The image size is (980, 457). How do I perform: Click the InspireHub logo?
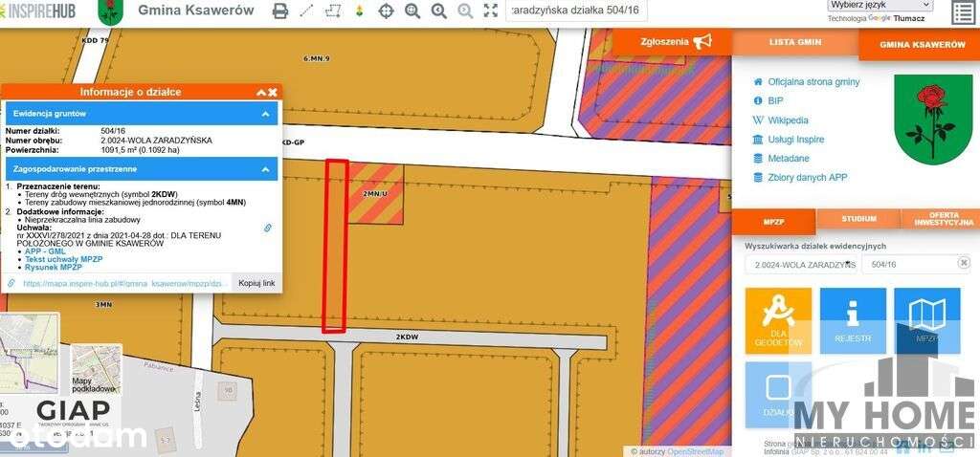coord(37,10)
